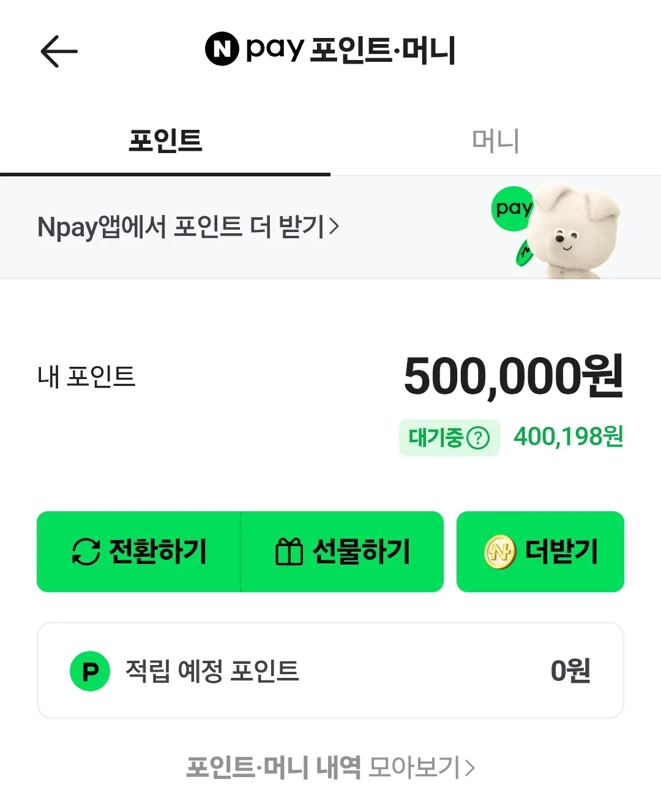Tap the question mark icon beside 대기중

pyautogui.click(x=478, y=438)
